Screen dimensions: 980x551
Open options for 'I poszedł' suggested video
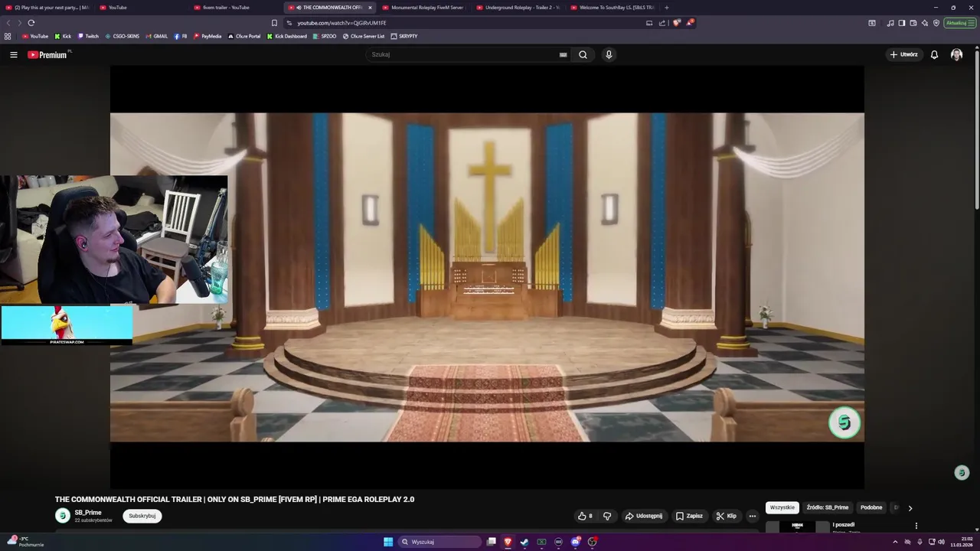(916, 526)
